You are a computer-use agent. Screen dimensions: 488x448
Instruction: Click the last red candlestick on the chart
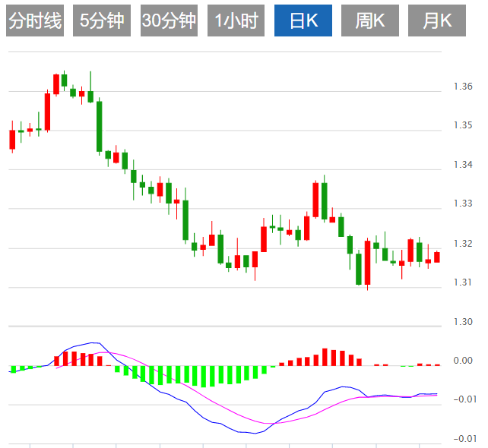click(x=437, y=257)
